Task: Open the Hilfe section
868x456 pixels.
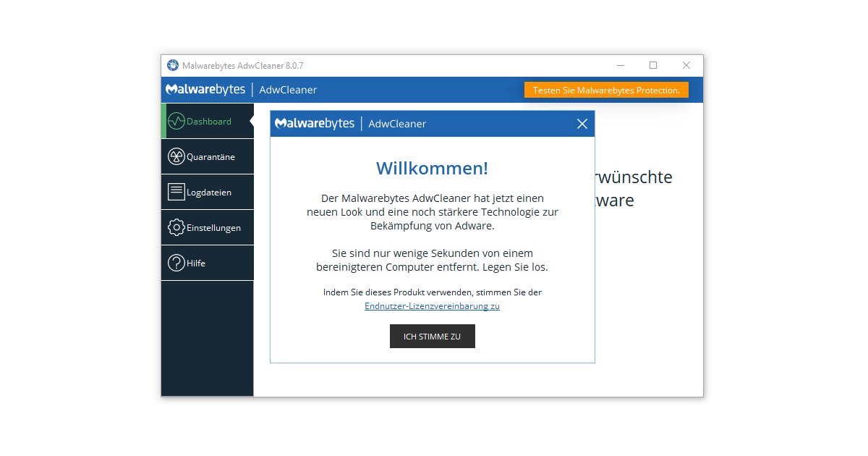Action: coord(203,262)
